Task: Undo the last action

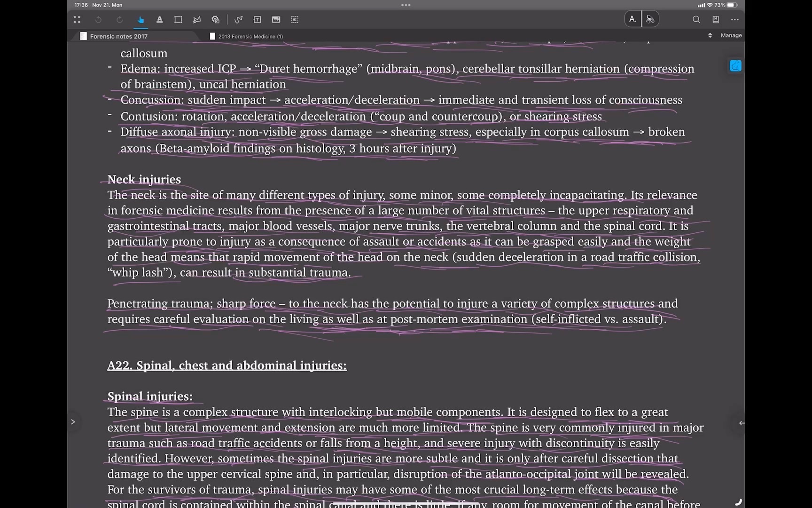Action: (98, 20)
